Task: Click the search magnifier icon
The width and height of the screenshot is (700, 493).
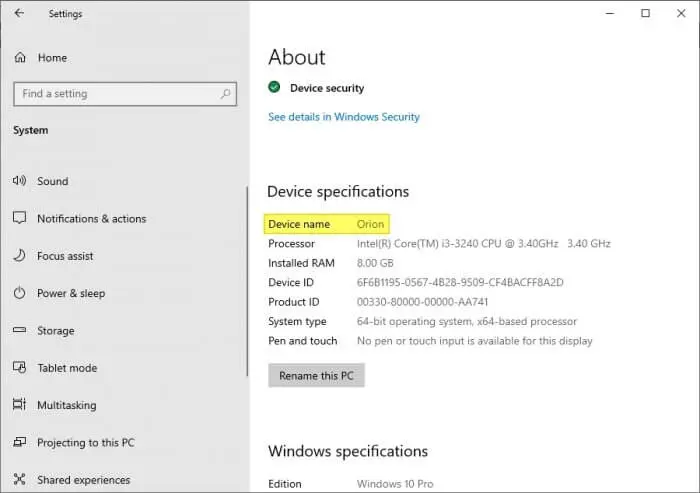Action: point(225,94)
